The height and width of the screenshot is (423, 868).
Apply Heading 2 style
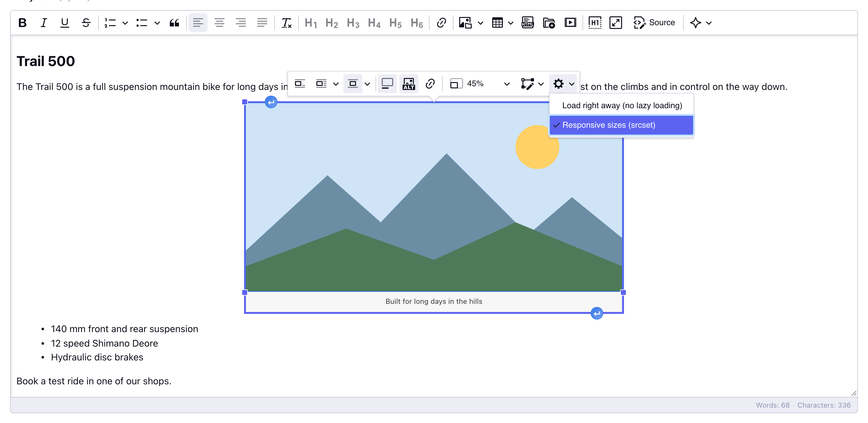(x=331, y=23)
